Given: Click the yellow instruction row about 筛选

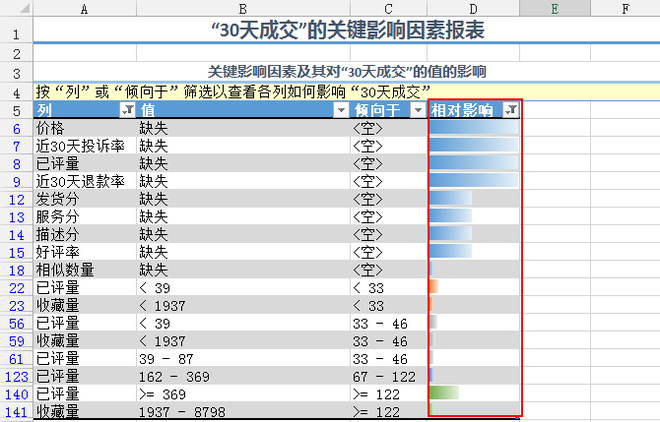Looking at the screenshot, I should (346, 92).
